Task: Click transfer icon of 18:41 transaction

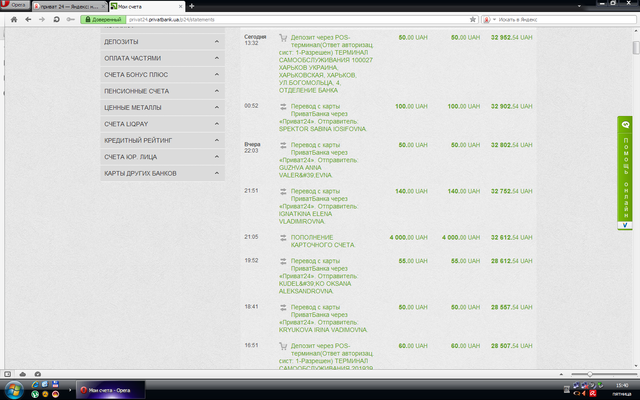Action: tap(283, 307)
